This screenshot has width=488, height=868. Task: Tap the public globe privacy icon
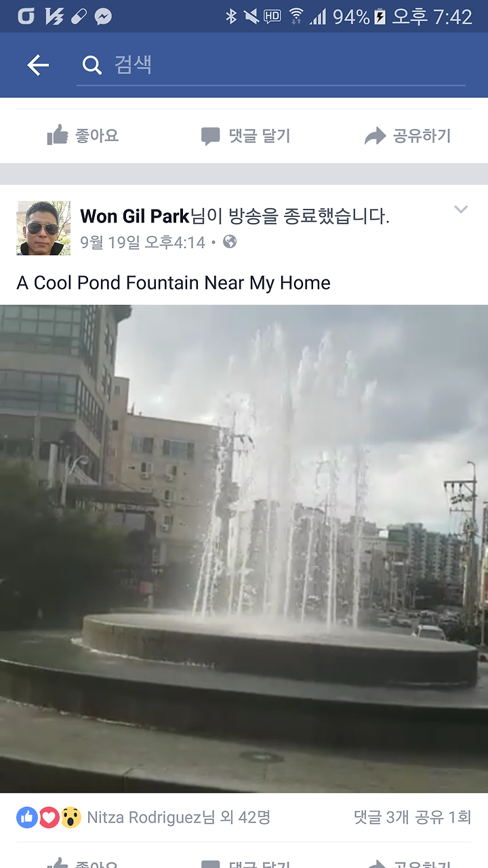pyautogui.click(x=230, y=241)
